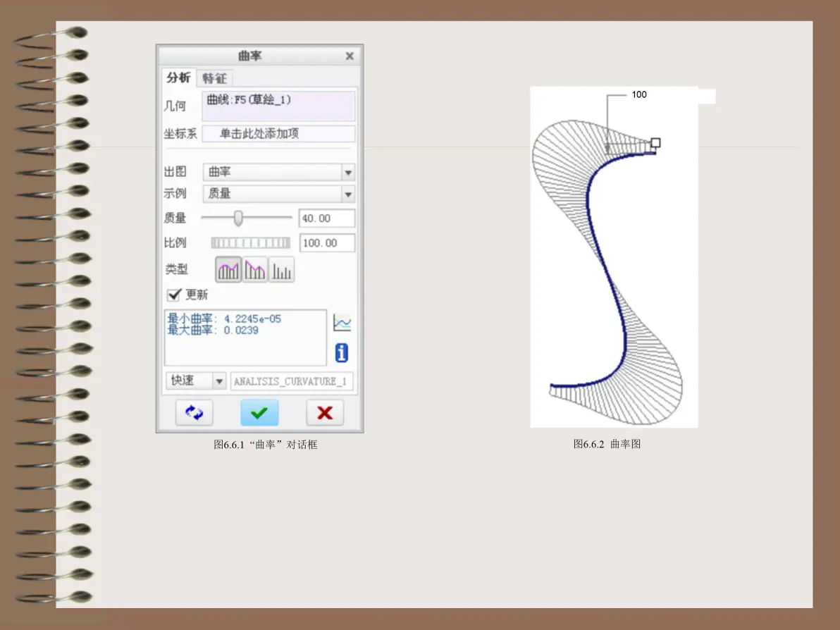Close the 曲率 dialog

350,56
